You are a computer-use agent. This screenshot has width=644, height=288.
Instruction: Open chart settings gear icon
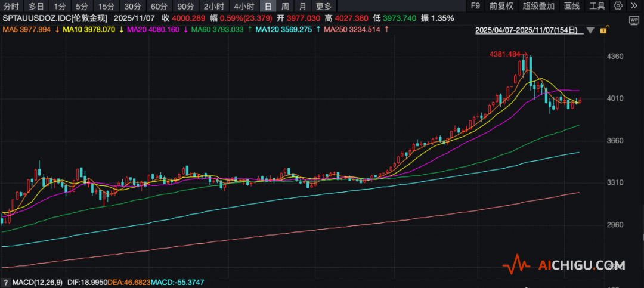tap(618, 7)
